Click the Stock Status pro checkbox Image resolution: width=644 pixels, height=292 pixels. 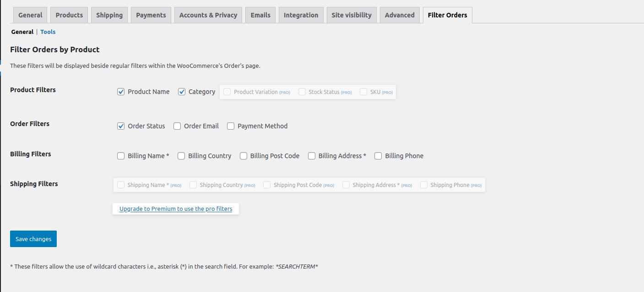click(302, 92)
